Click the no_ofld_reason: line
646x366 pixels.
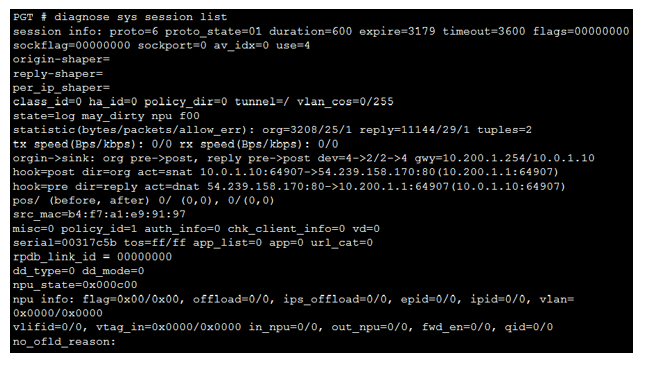[64, 341]
